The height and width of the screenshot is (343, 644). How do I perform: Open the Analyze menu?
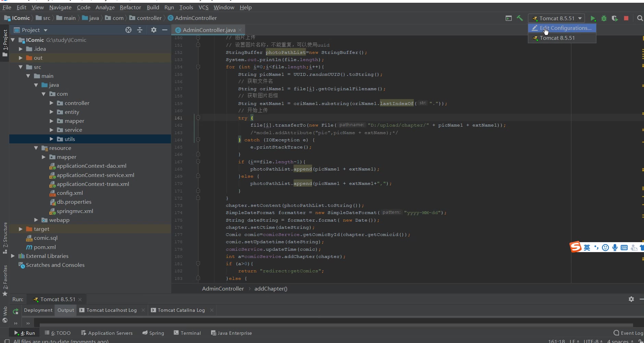[x=105, y=7]
